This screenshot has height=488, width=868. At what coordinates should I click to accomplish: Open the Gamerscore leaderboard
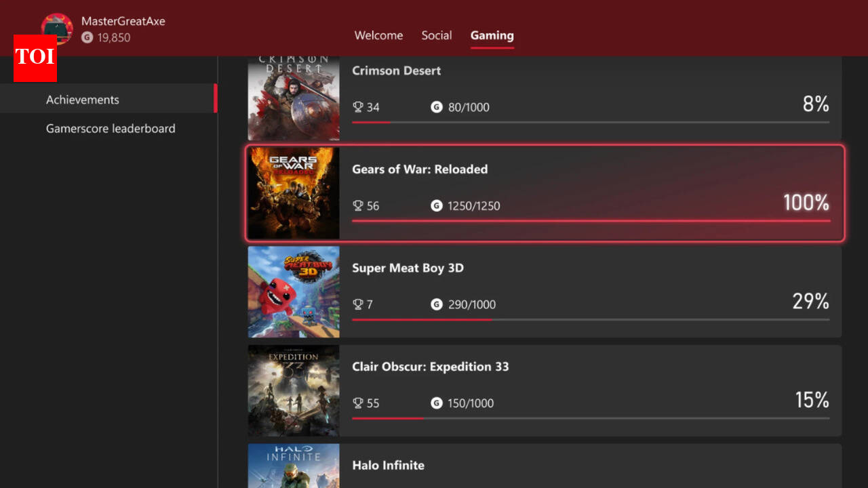(x=111, y=128)
